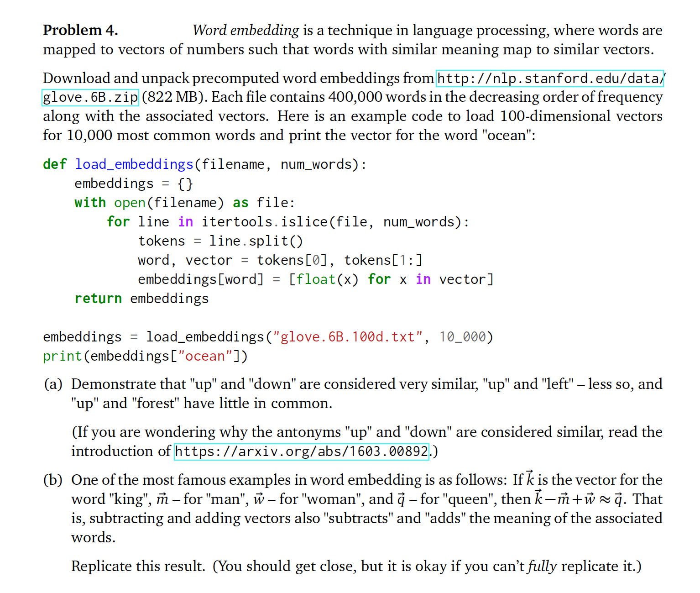The image size is (700, 593).
Task: Click the string "ocean" in the print statement
Action: coord(206,356)
